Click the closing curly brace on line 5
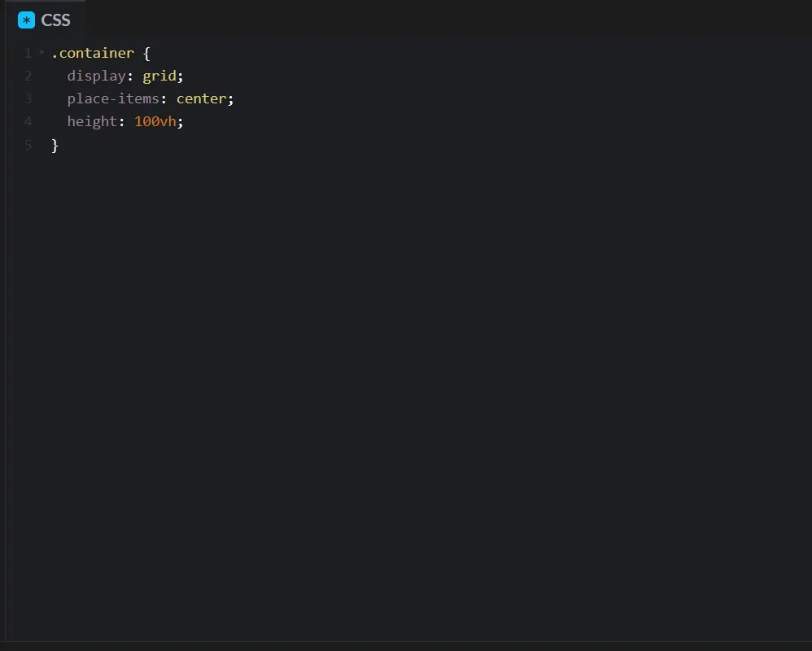 pos(55,145)
